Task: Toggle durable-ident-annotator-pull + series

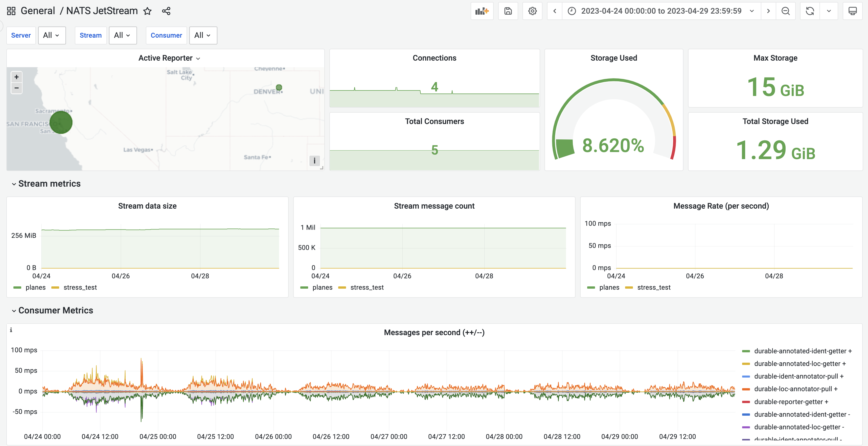Action: click(x=798, y=376)
